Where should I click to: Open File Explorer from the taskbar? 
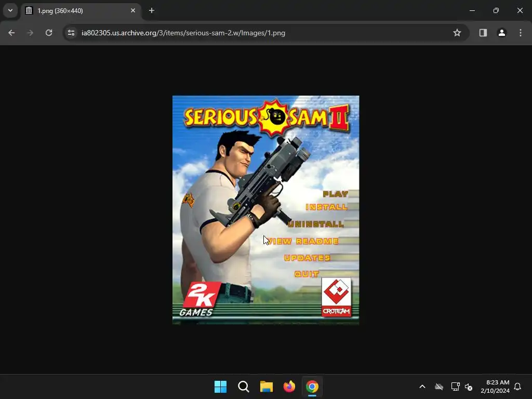[x=267, y=387]
